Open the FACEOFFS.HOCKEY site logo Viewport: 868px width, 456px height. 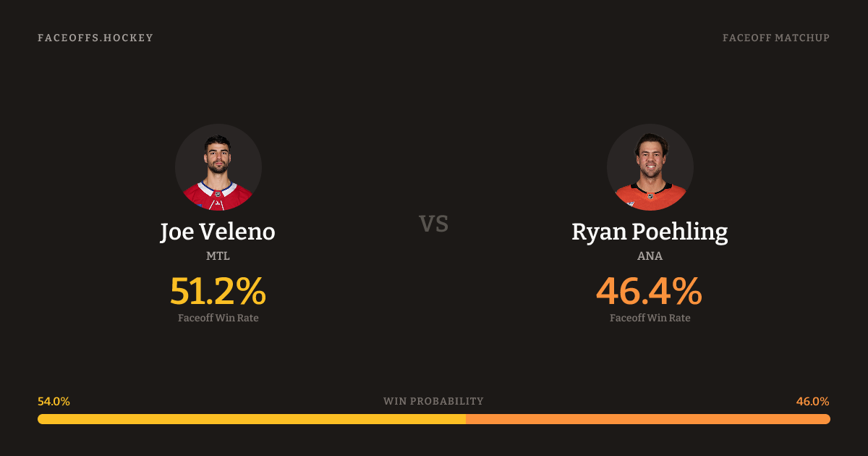pyautogui.click(x=95, y=38)
